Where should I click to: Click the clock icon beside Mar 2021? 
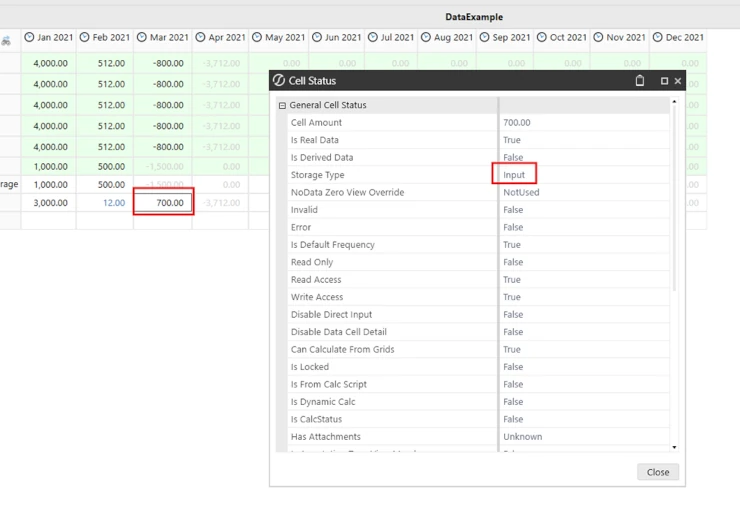143,38
